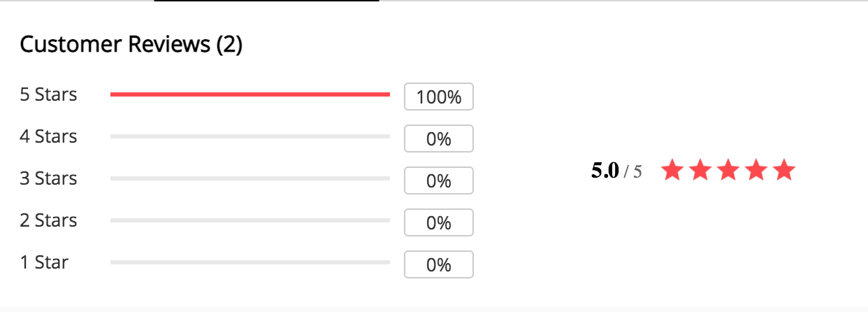Click the 5.0 / 5 average score

click(x=616, y=171)
